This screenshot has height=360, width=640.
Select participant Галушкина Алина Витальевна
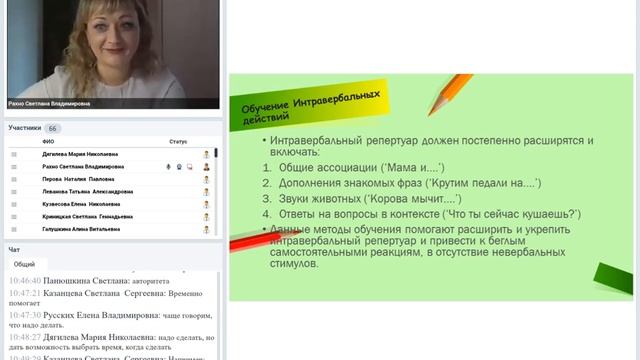pyautogui.click(x=81, y=229)
